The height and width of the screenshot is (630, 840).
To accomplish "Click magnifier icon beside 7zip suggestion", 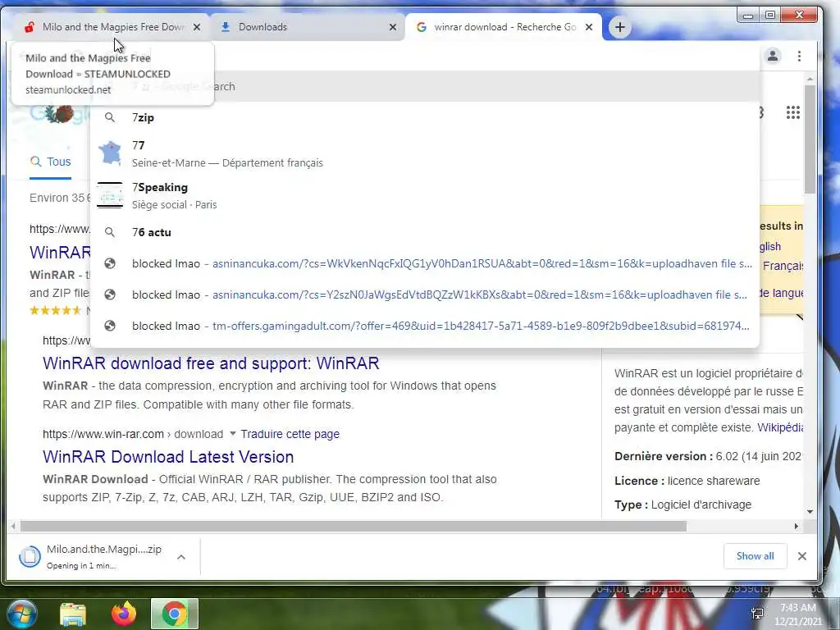I will (x=110, y=117).
